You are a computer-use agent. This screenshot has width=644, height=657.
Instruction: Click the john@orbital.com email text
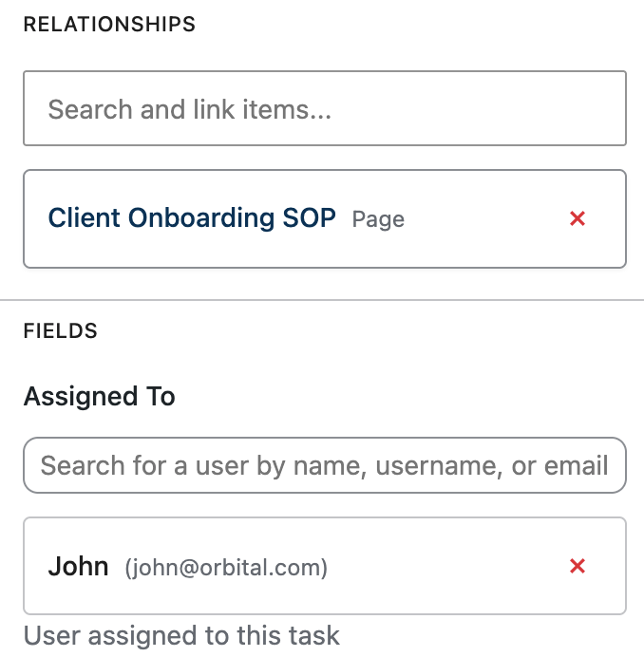(226, 568)
